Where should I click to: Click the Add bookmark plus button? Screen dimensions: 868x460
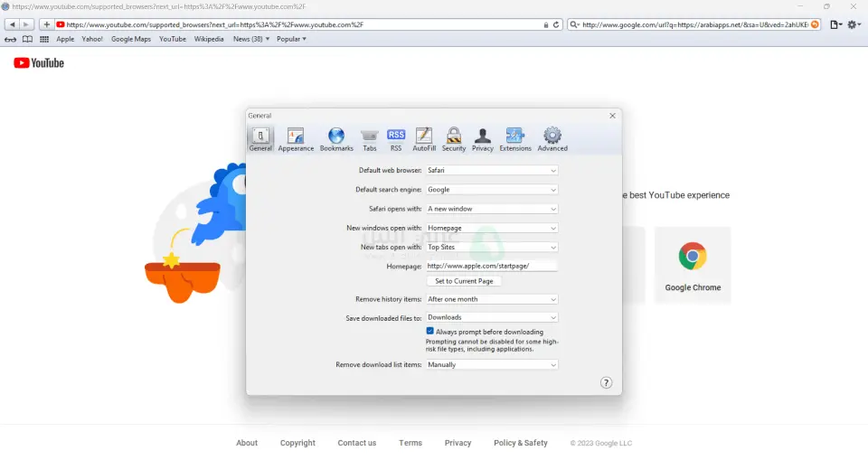[x=46, y=25]
